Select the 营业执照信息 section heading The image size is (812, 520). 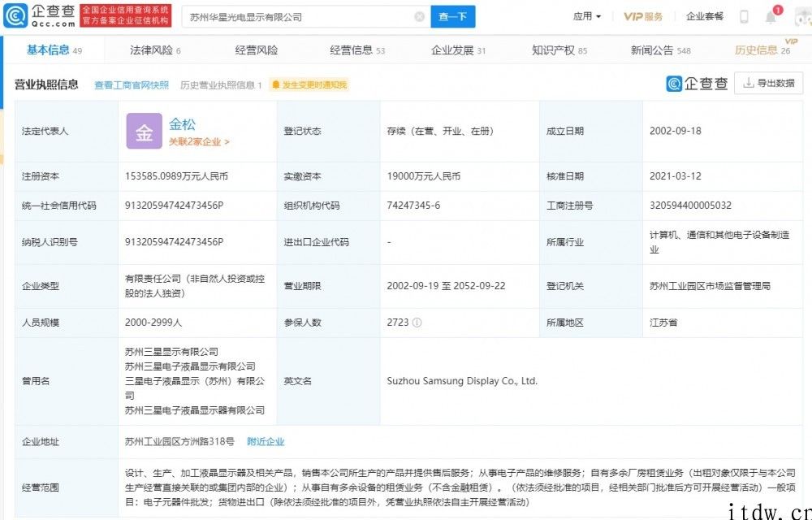pyautogui.click(x=46, y=84)
